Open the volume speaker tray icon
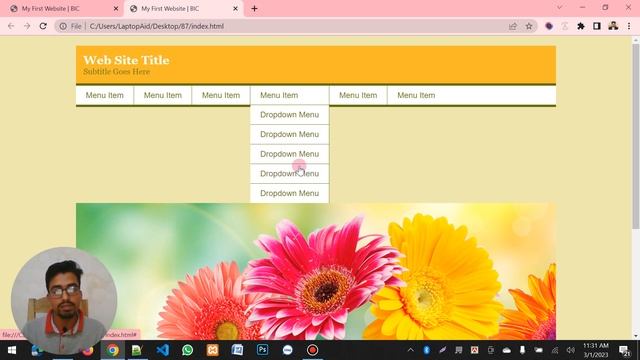 click(x=571, y=350)
